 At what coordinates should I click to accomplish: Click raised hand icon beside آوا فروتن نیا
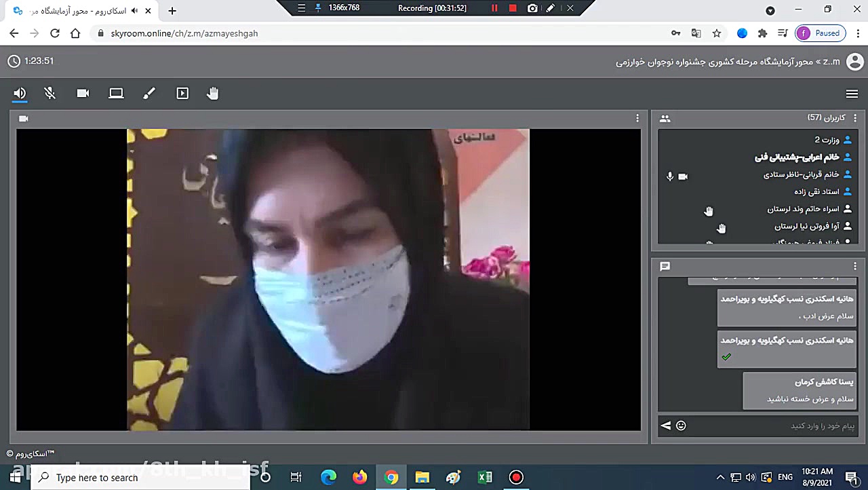coord(722,228)
